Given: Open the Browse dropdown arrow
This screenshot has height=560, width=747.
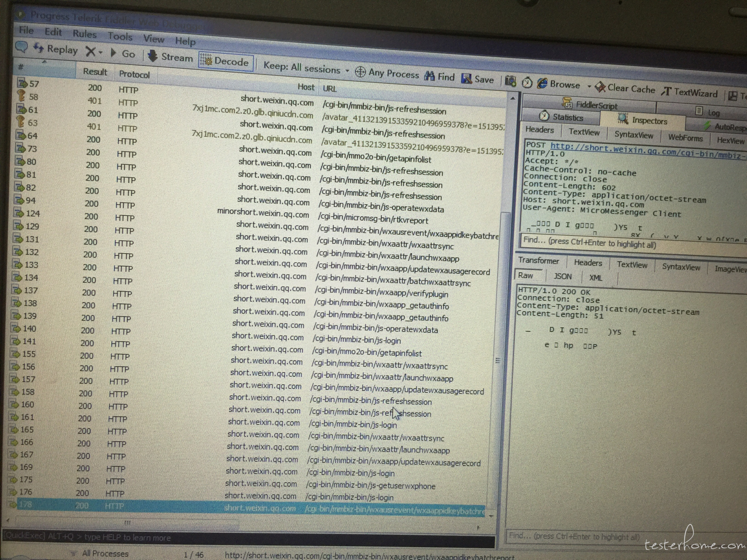Looking at the screenshot, I should 589,86.
